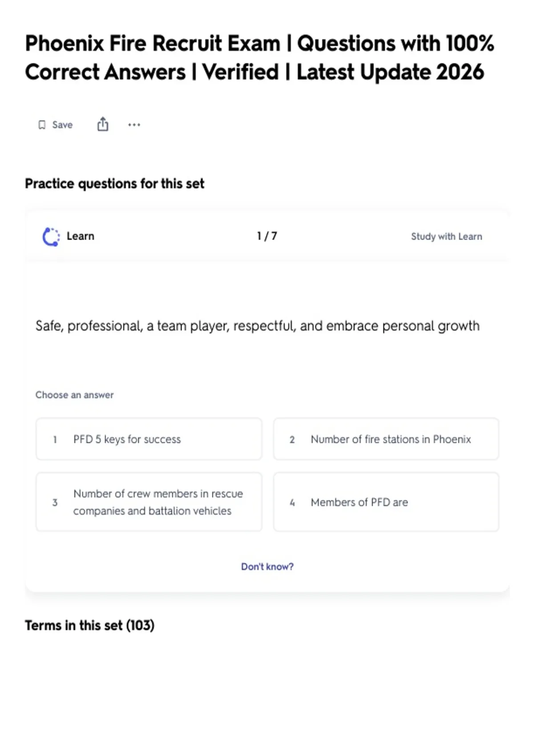The height and width of the screenshot is (756, 534).
Task: Click the Terms in this set (103) heading
Action: (x=89, y=625)
